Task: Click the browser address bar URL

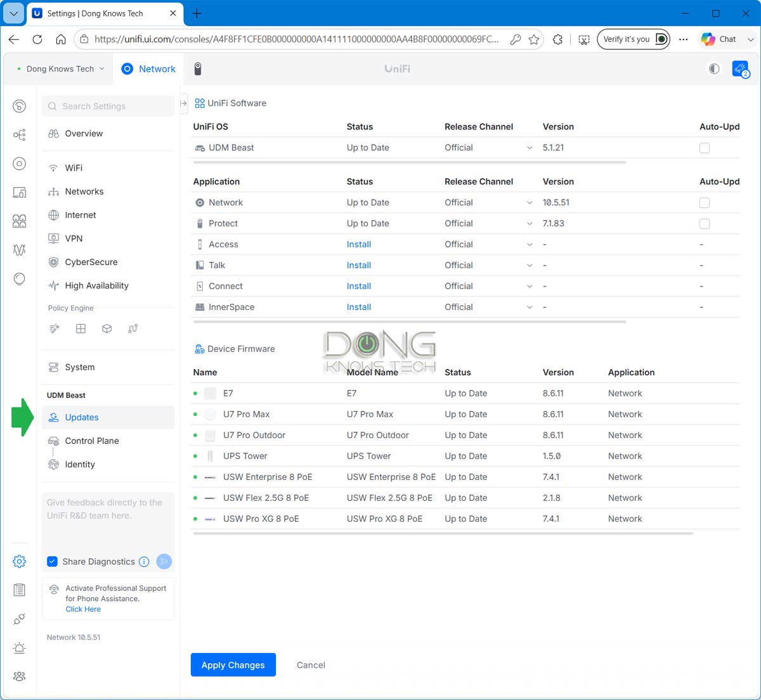Action: click(x=296, y=39)
